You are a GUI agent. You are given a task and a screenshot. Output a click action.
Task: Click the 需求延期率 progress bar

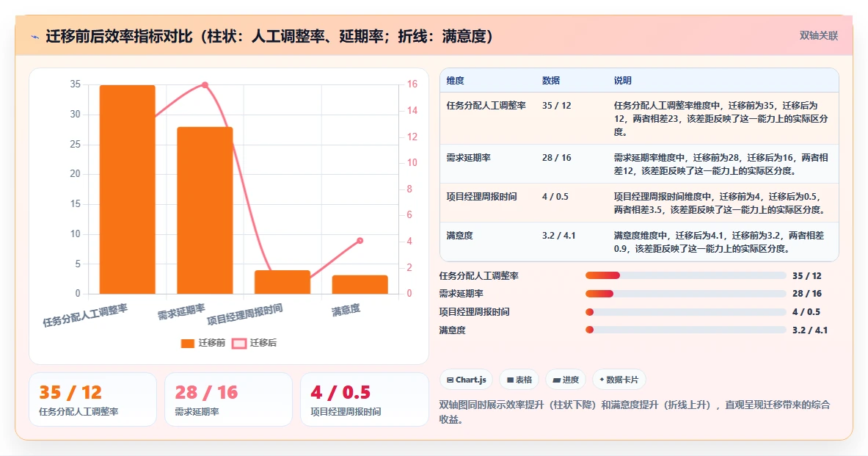(x=685, y=294)
